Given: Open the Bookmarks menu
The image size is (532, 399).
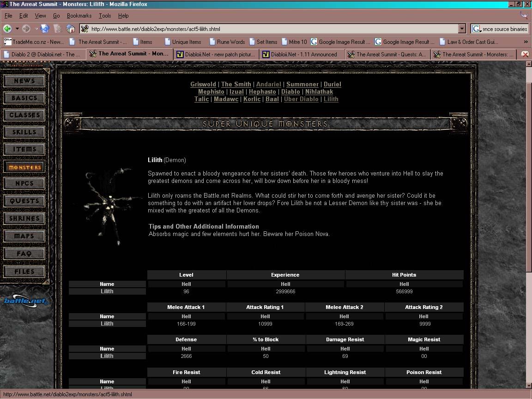Looking at the screenshot, I should 79,16.
